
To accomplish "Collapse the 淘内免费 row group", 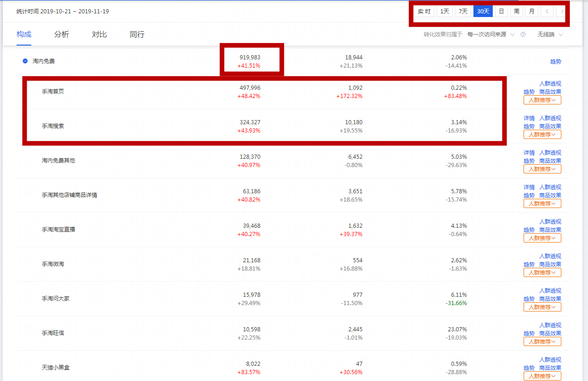I will 25,61.
